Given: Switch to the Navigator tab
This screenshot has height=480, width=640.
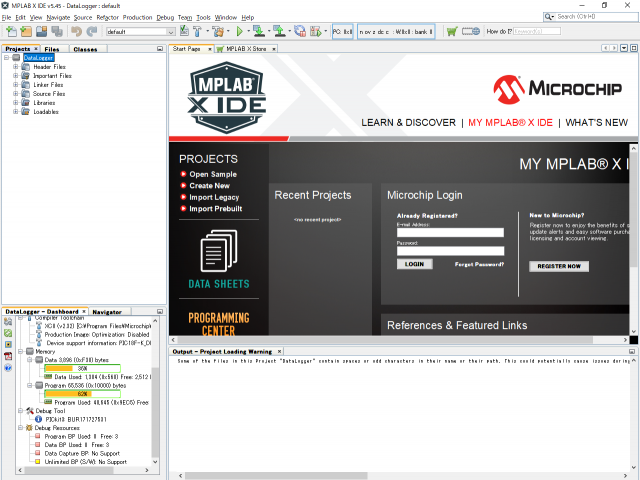Looking at the screenshot, I should point(107,312).
